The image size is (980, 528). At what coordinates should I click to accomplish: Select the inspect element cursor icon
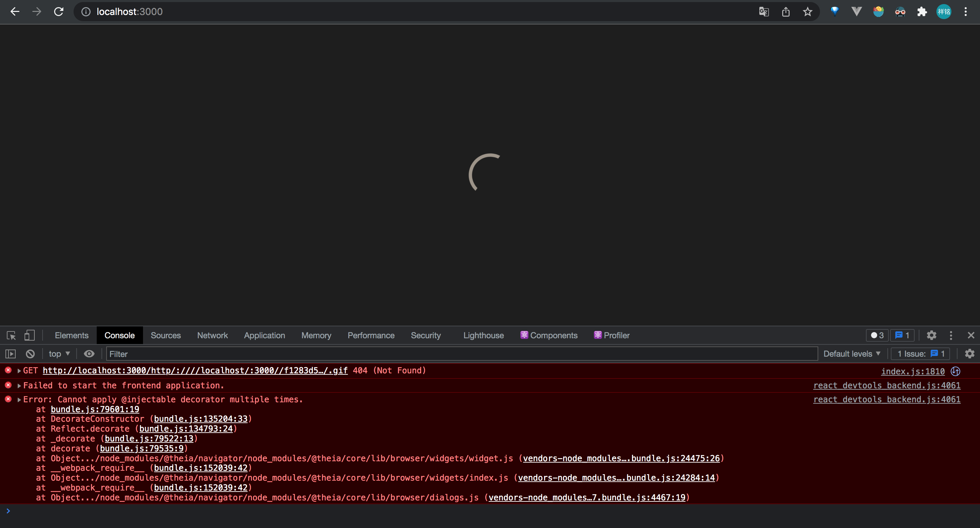pyautogui.click(x=11, y=336)
